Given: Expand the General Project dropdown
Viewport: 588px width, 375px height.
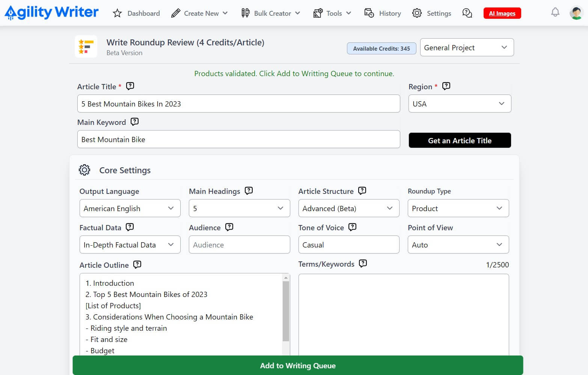Looking at the screenshot, I should click(x=466, y=48).
